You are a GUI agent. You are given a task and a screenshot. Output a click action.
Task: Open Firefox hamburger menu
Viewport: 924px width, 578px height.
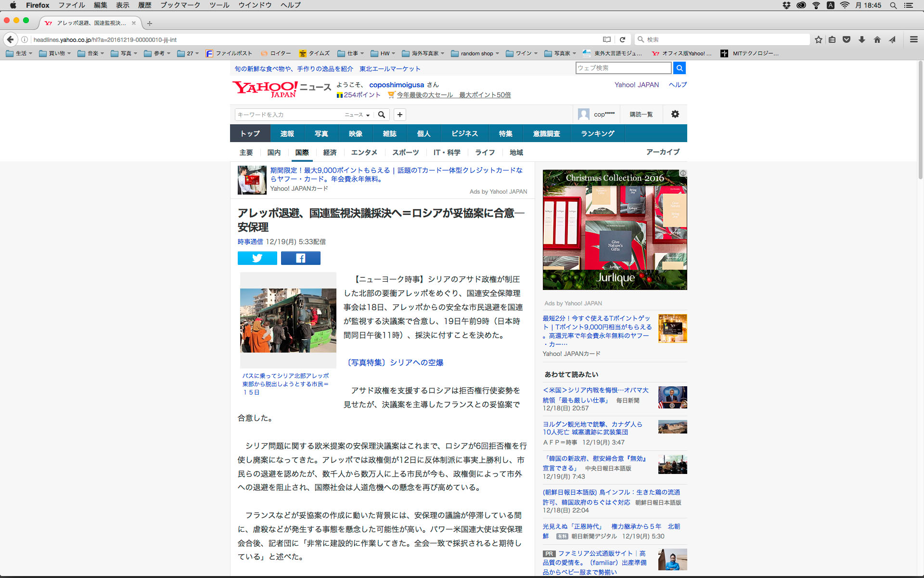point(913,39)
